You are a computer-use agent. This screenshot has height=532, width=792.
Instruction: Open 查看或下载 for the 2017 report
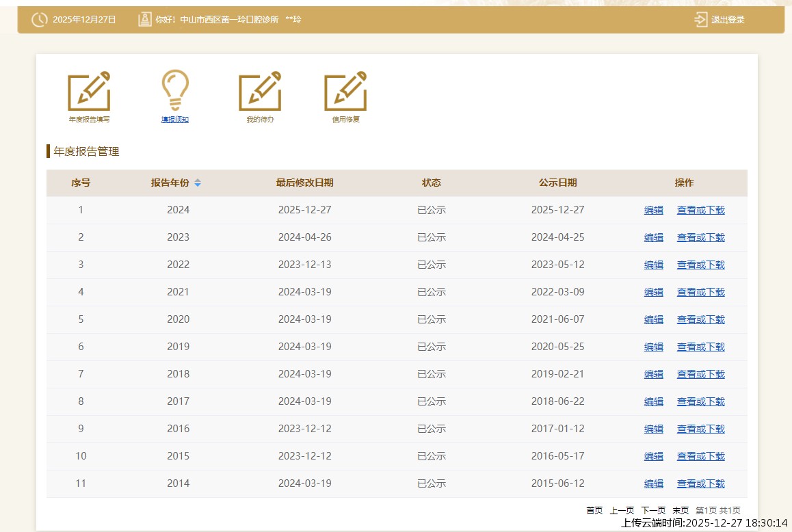pyautogui.click(x=700, y=402)
